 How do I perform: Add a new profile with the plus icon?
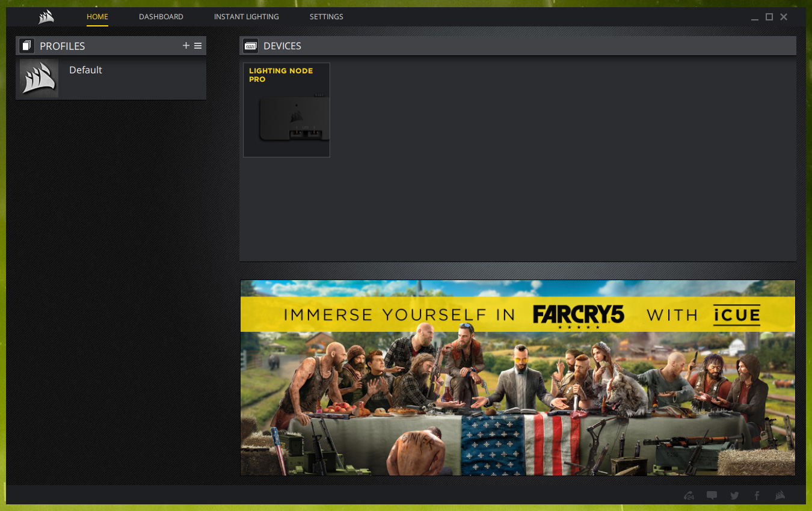click(186, 46)
